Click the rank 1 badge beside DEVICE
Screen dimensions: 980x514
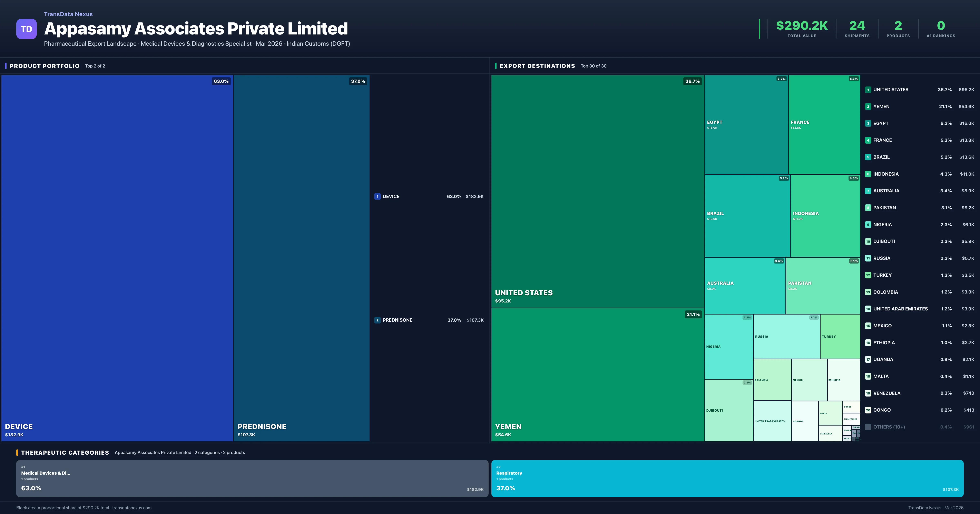(x=377, y=197)
